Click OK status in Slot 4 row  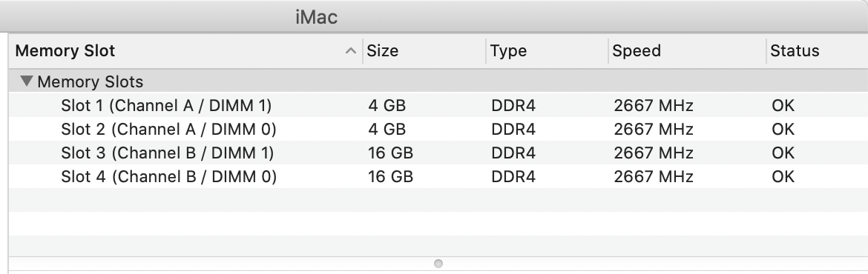[x=783, y=176]
